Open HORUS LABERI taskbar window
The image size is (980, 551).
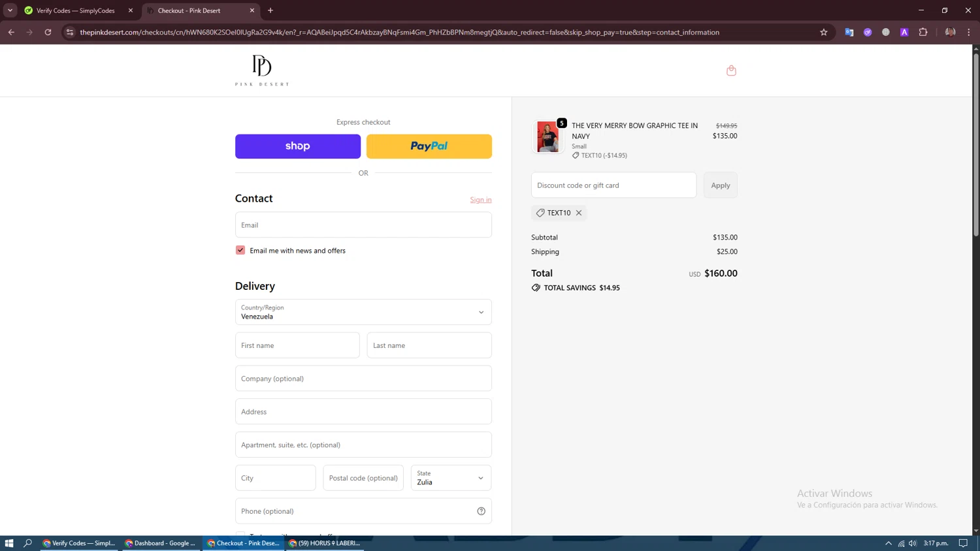pos(325,543)
